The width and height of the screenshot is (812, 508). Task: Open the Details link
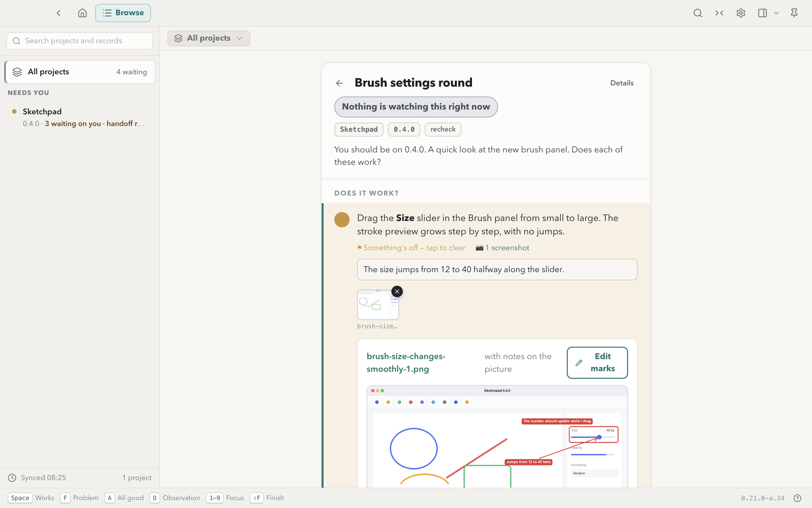622,83
